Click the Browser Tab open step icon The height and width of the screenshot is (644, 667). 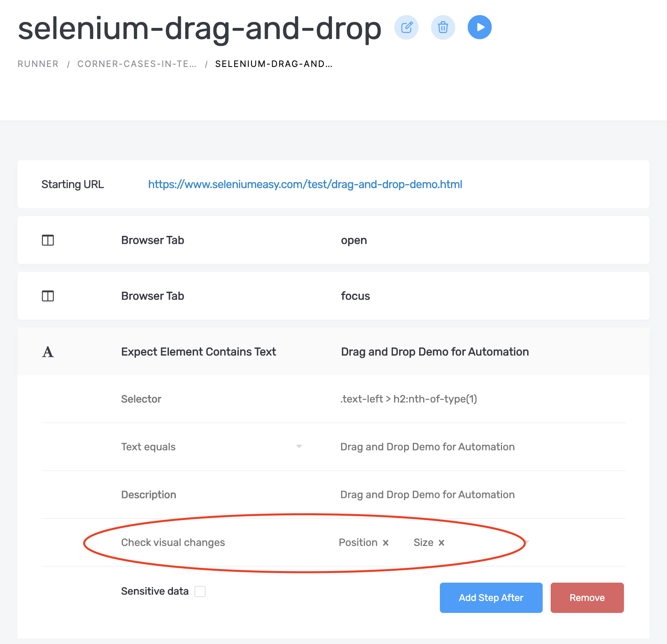coord(48,240)
